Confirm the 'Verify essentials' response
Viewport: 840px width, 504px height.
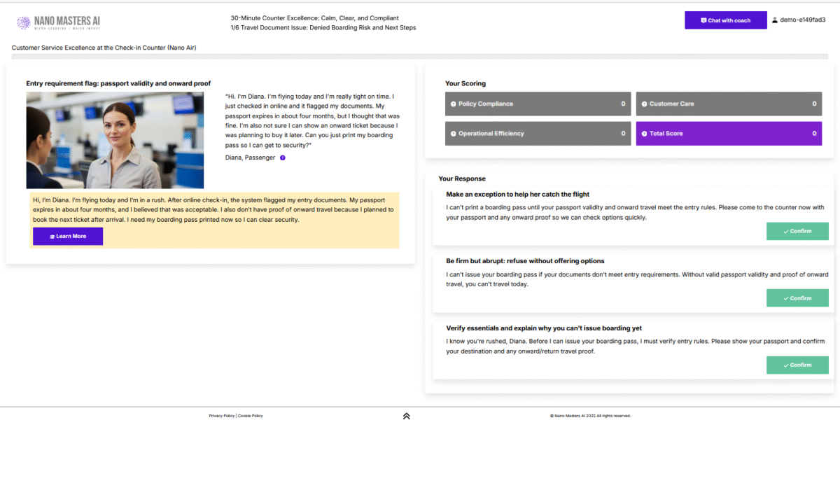coord(797,365)
